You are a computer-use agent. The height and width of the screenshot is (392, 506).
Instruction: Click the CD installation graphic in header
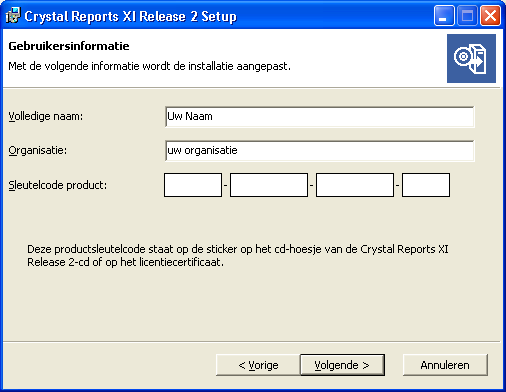tap(471, 58)
